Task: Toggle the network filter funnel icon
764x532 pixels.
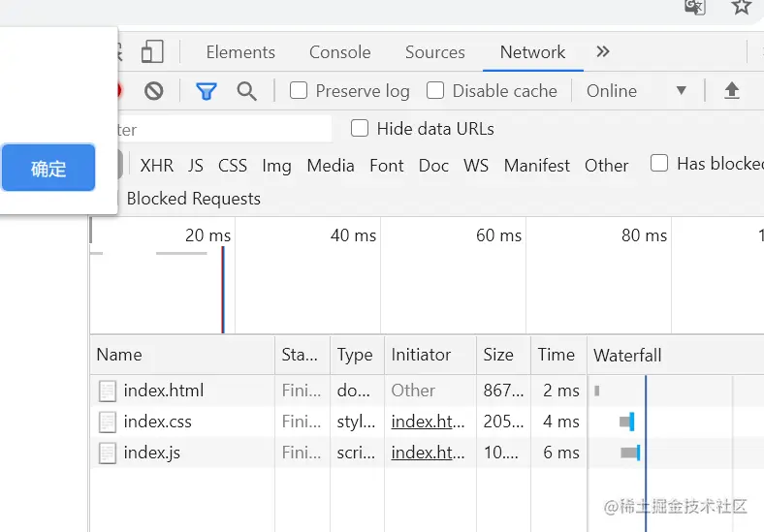Action: coord(207,91)
